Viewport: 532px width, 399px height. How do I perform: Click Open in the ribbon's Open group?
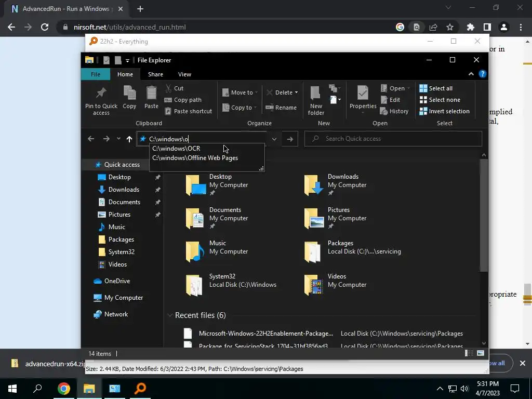pos(395,88)
